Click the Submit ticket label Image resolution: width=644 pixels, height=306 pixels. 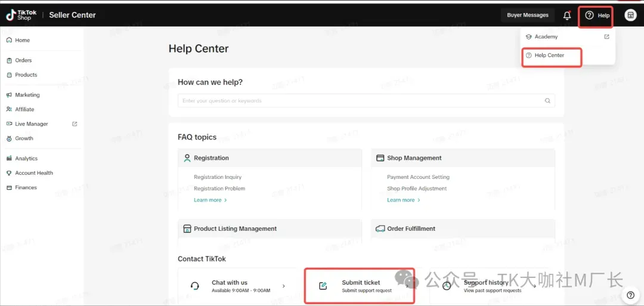click(x=361, y=283)
